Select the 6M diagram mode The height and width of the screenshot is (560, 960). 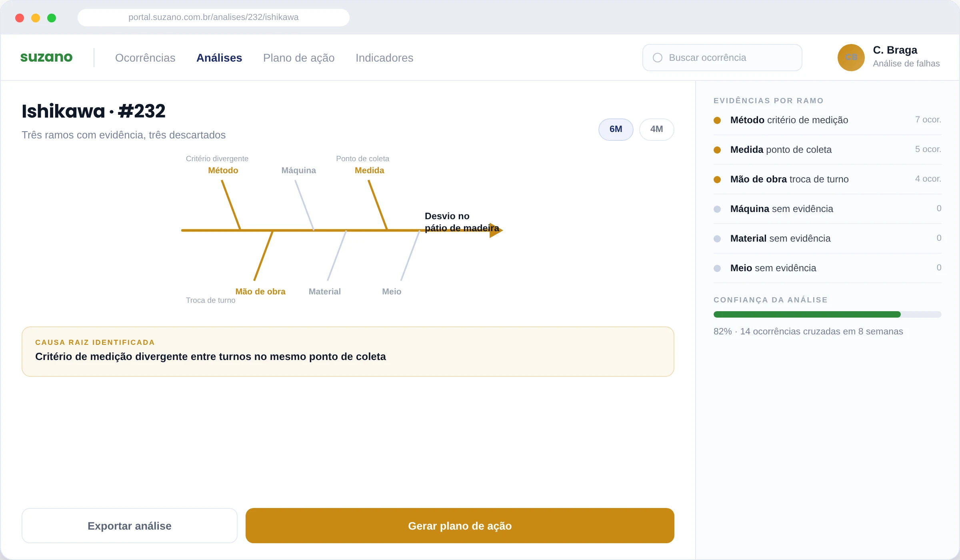616,129
